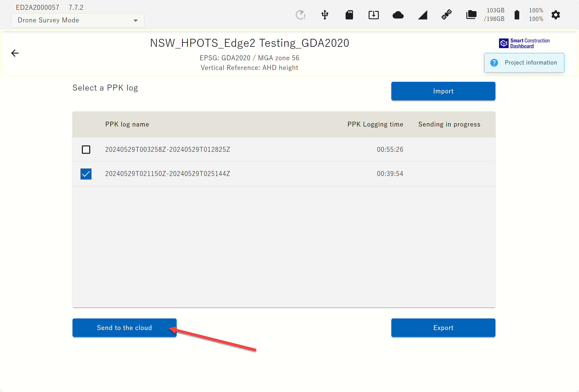Click the Smart Construction Dashboard logo

click(524, 43)
